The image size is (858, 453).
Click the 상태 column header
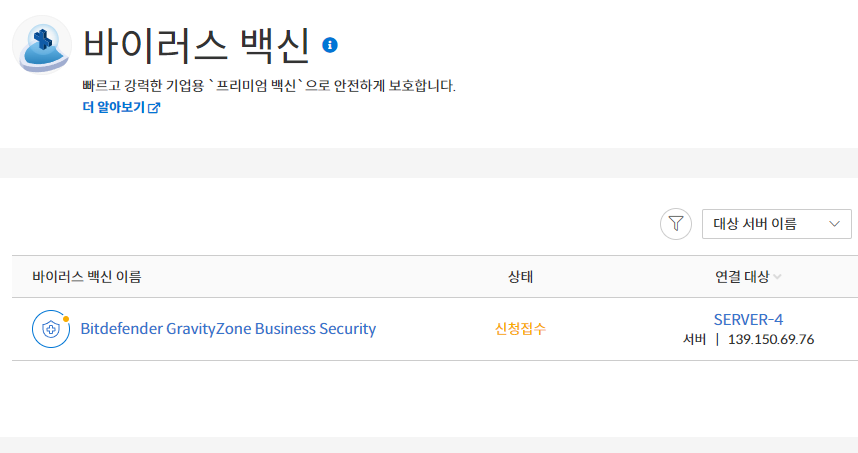520,277
